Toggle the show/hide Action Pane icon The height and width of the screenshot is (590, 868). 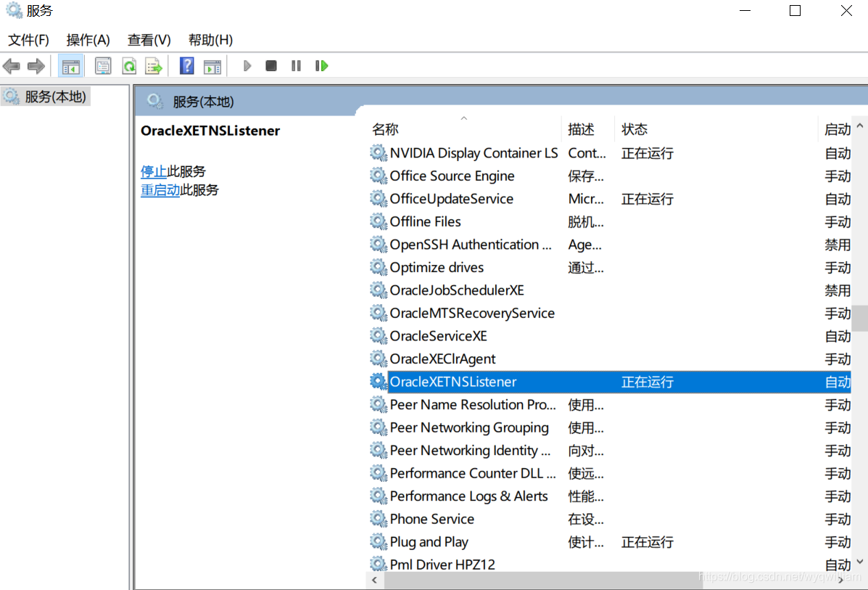click(x=212, y=67)
